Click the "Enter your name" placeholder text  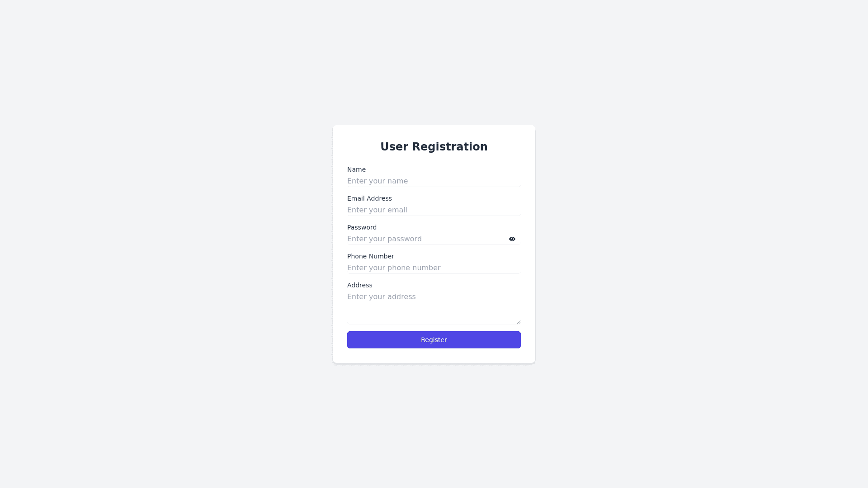click(377, 181)
